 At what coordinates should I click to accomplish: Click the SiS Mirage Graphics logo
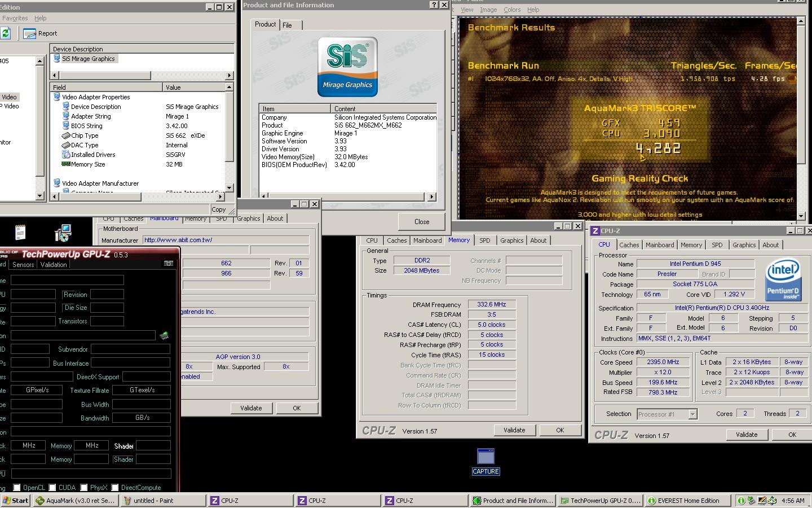(347, 67)
